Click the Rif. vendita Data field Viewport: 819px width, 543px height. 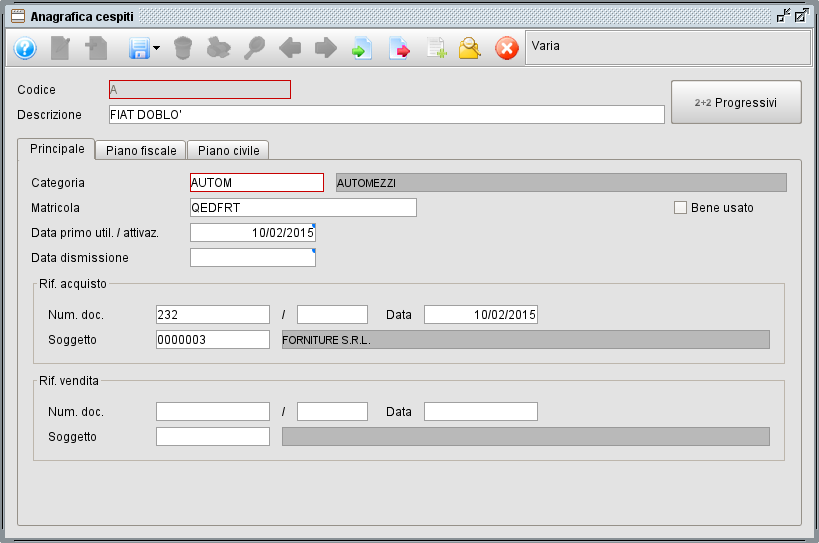point(481,412)
